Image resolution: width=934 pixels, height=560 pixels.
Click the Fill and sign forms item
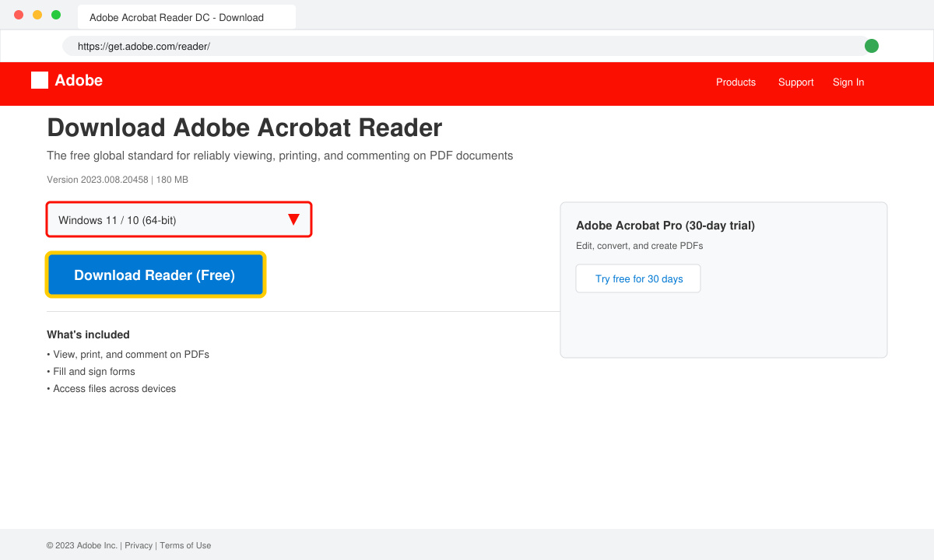click(x=91, y=371)
